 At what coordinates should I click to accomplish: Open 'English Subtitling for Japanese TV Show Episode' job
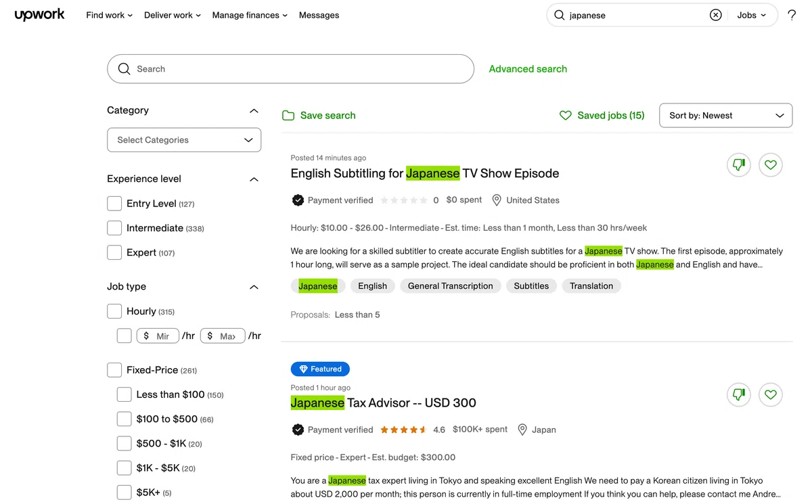pyautogui.click(x=425, y=173)
